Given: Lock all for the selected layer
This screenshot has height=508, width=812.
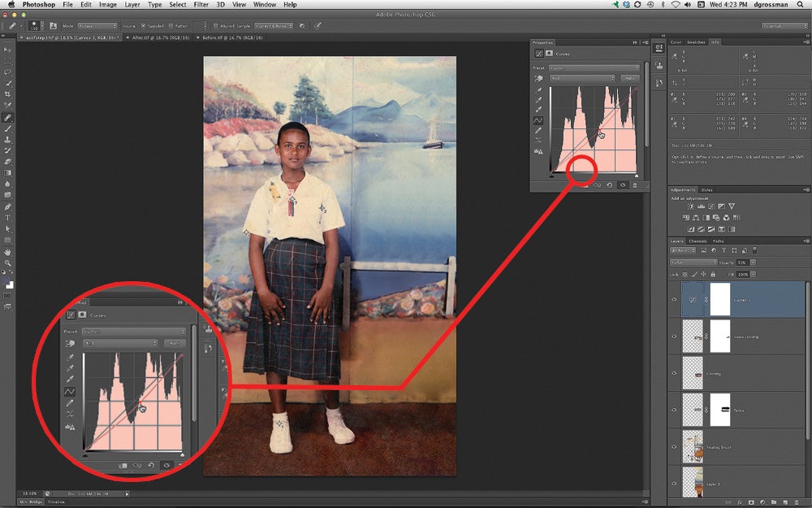Looking at the screenshot, I should coord(713,274).
